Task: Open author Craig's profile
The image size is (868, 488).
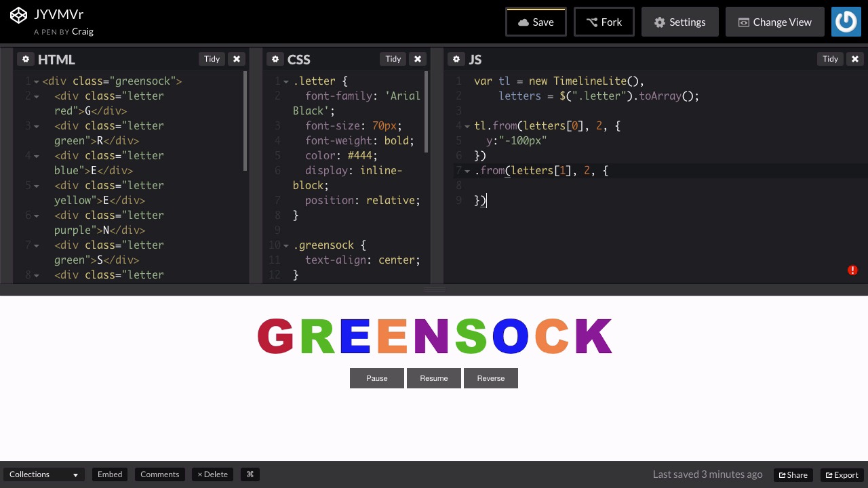Action: point(83,31)
